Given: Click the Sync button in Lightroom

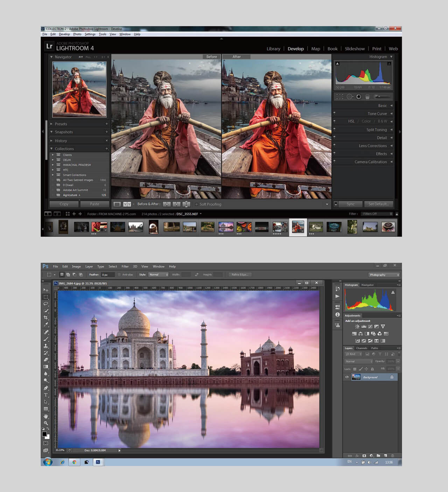Looking at the screenshot, I should (350, 204).
